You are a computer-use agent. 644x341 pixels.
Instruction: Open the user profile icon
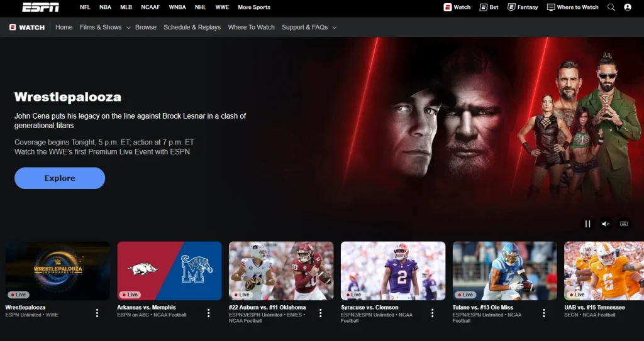tap(628, 8)
